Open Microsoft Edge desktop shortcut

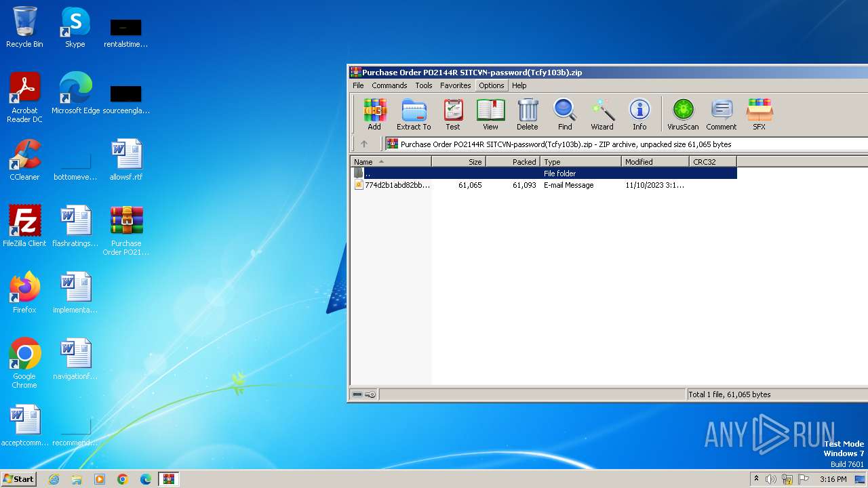click(75, 94)
